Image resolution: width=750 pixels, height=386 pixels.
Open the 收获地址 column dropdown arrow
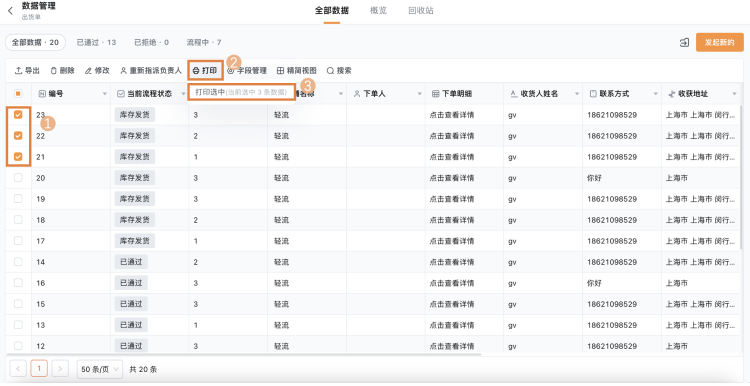735,94
